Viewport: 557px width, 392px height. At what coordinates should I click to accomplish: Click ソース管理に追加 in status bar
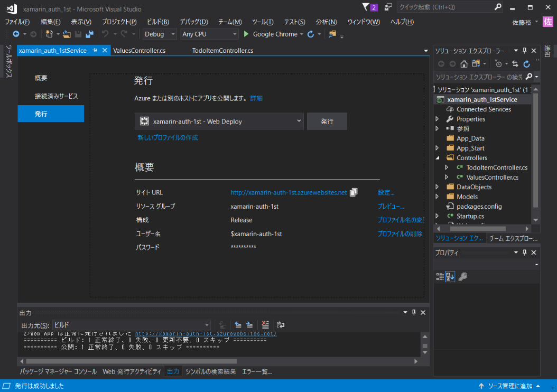pos(510,386)
